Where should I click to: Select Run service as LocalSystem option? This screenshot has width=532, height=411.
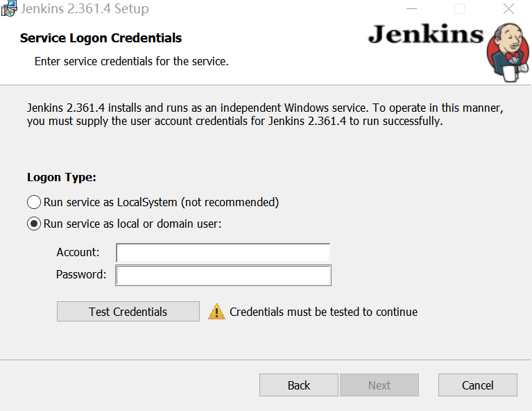coord(34,203)
